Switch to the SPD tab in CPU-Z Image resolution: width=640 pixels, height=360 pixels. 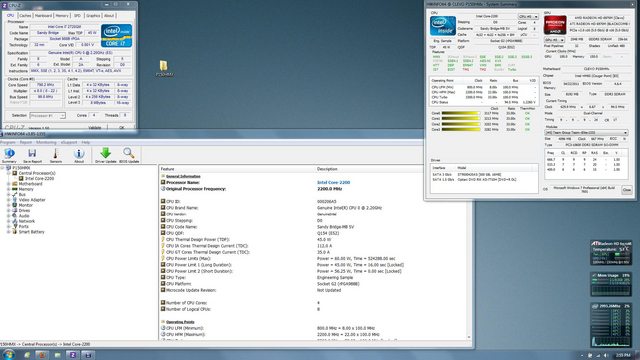click(x=77, y=16)
